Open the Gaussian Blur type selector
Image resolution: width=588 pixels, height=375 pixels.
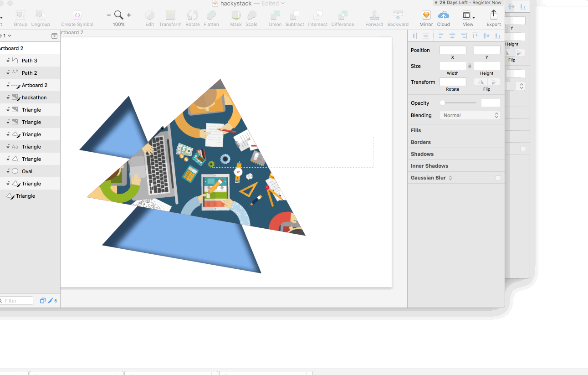tap(450, 178)
